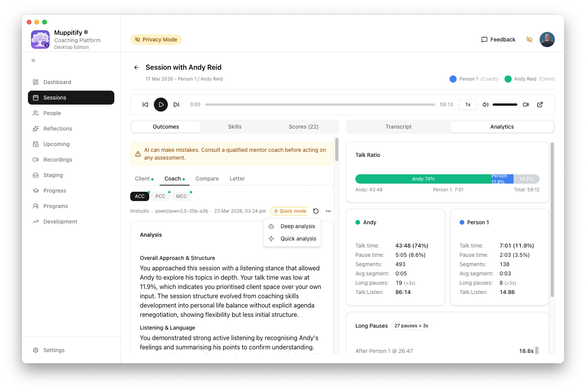586x392 pixels.
Task: Toggle the orange eye-off icon in header
Action: pyautogui.click(x=529, y=40)
